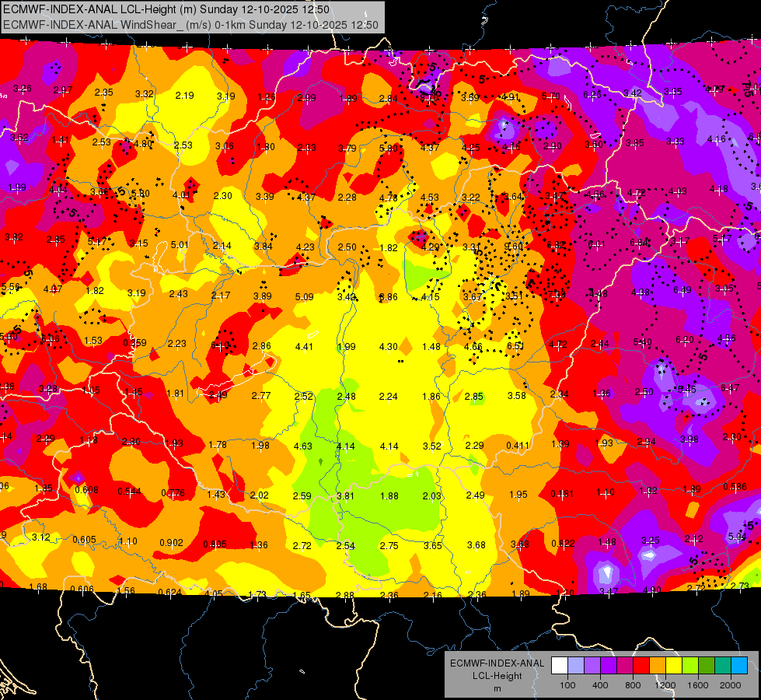Viewport: 761px width, 700px height.
Task: Click the pale lavender legend swatch
Action: (575, 665)
